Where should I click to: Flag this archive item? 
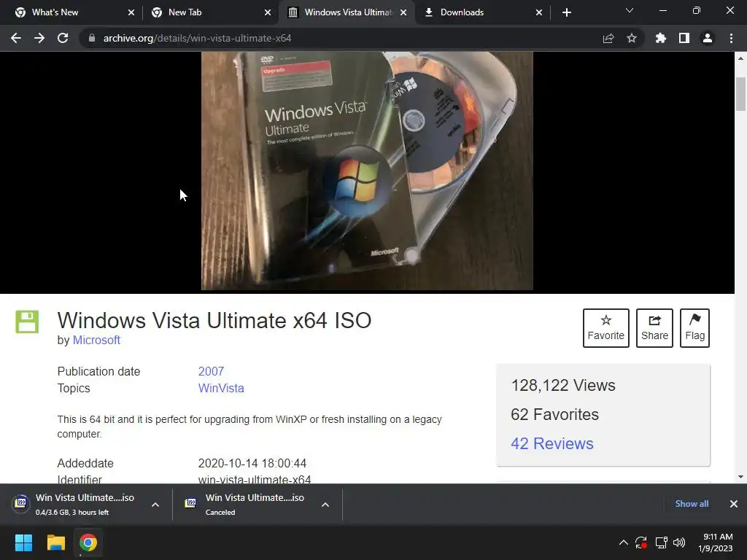tap(694, 328)
